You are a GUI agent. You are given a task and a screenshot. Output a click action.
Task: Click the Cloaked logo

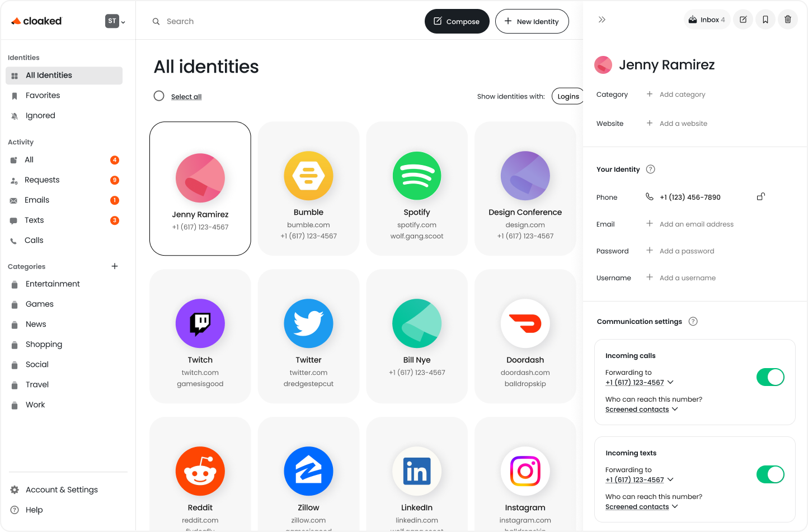pos(36,21)
